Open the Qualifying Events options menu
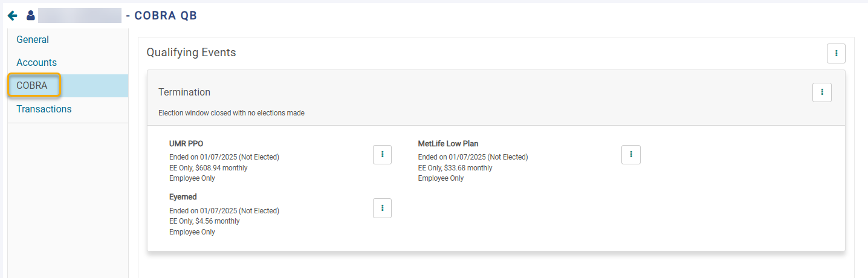868x278 pixels. tap(836, 53)
